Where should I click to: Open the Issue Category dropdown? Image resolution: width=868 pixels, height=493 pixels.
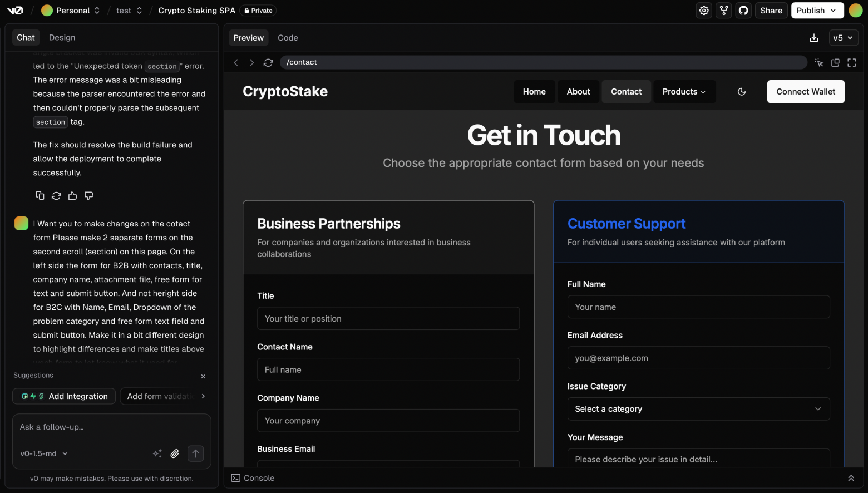(x=698, y=409)
